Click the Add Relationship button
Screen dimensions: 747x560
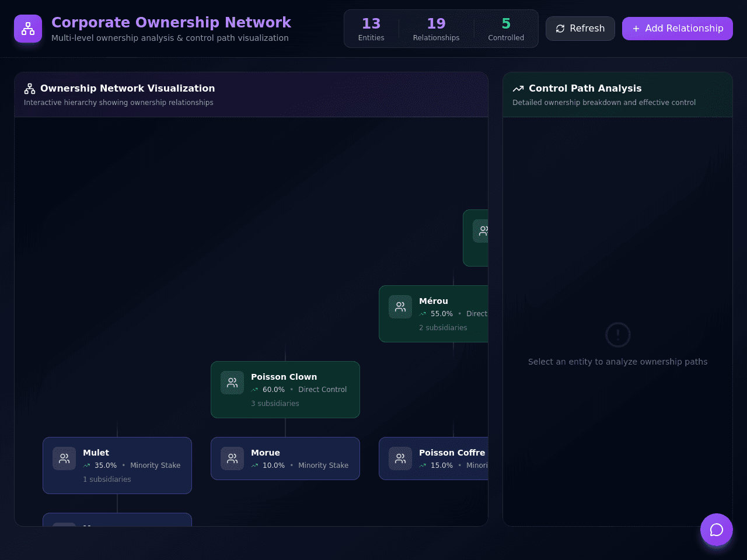click(678, 29)
